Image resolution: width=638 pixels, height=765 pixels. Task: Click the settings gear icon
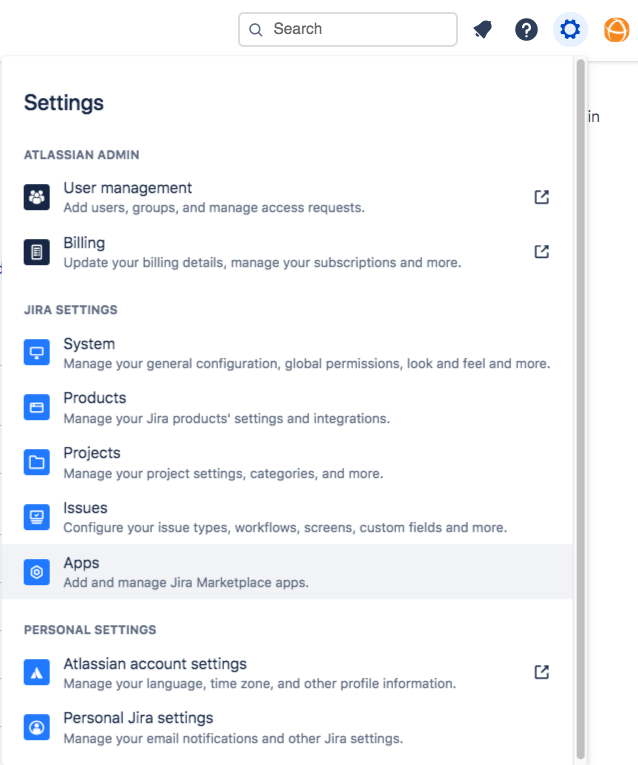(x=570, y=30)
